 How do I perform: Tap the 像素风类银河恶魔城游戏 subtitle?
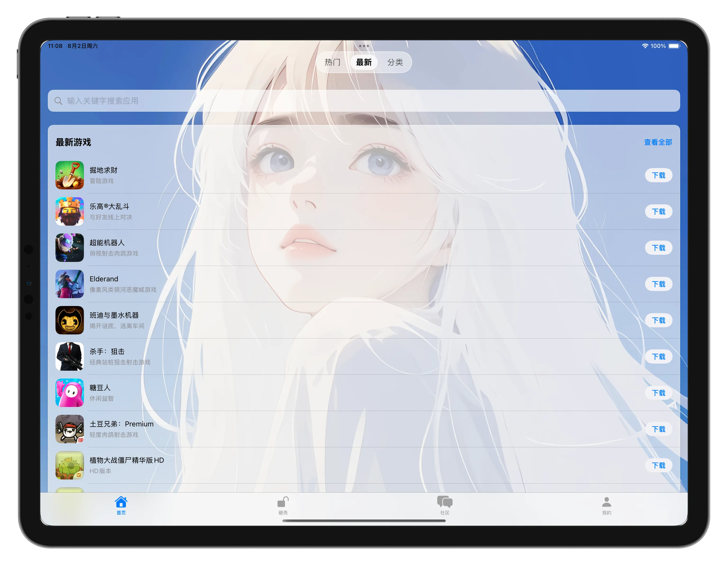(123, 290)
